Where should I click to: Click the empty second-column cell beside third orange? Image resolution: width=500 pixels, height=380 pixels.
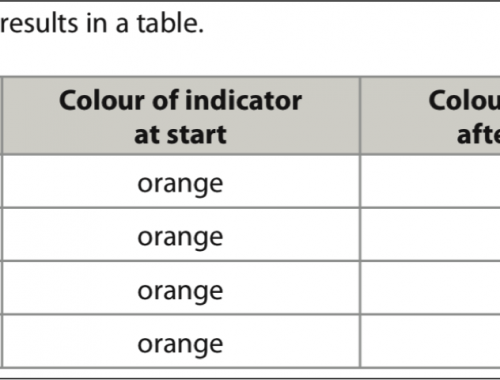(430, 288)
